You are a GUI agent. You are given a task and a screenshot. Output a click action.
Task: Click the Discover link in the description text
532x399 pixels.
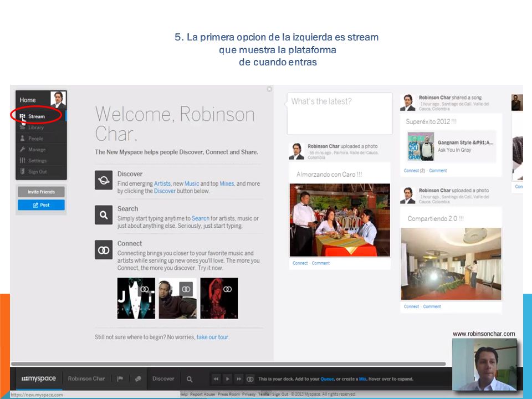[165, 191]
